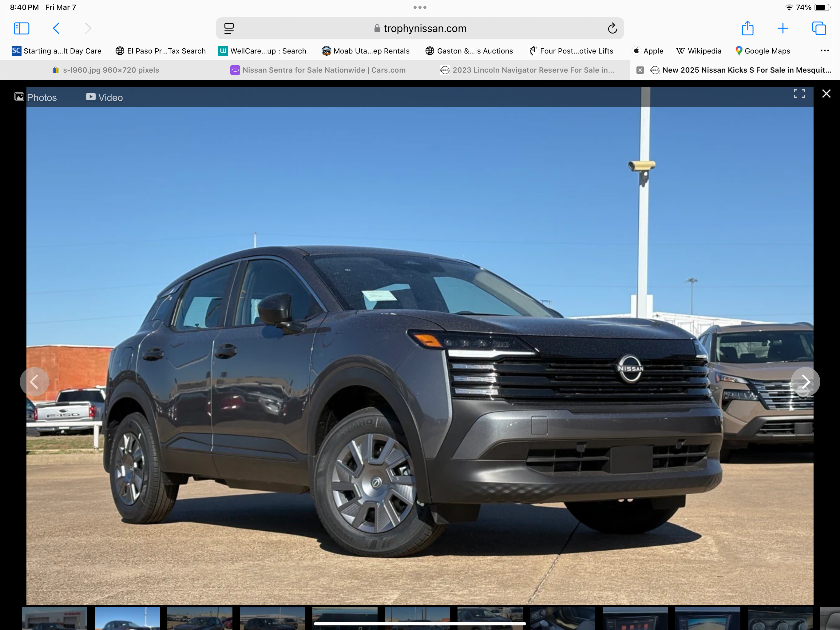Go forward to the next page
The height and width of the screenshot is (630, 840).
pos(88,29)
